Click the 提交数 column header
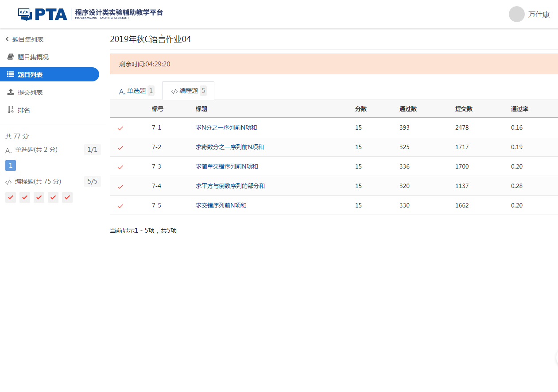This screenshot has height=392, width=558. click(464, 109)
